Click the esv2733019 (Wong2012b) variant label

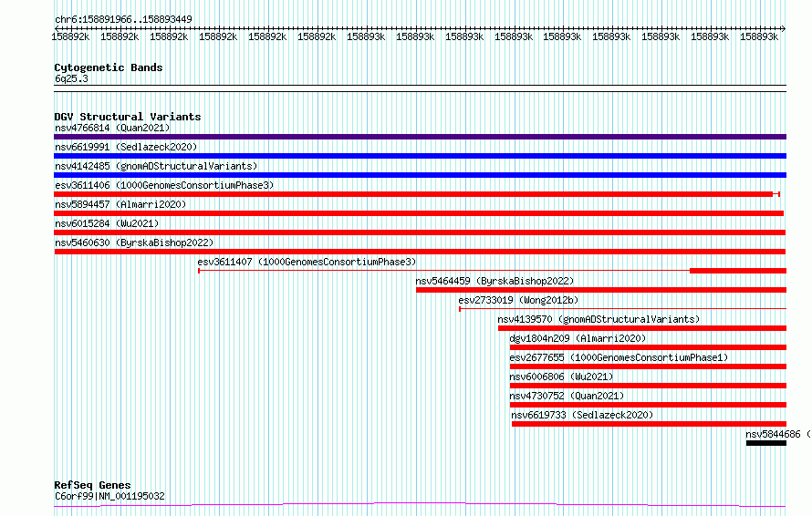pyautogui.click(x=518, y=300)
